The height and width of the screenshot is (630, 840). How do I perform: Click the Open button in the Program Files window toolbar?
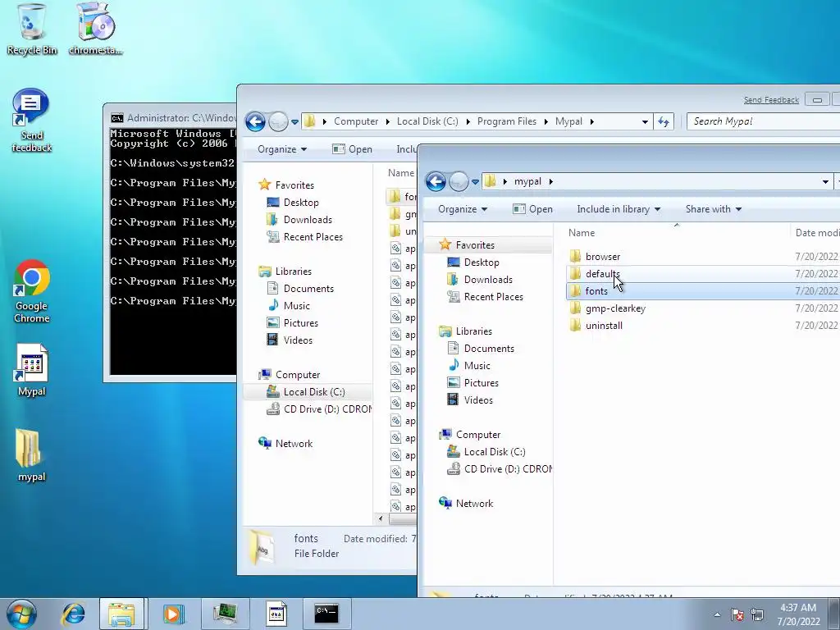352,149
